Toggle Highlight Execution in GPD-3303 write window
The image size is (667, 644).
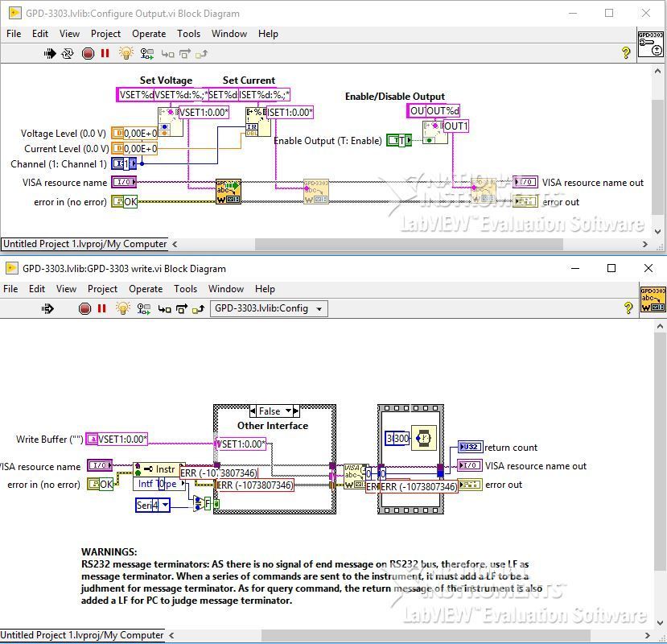(122, 308)
